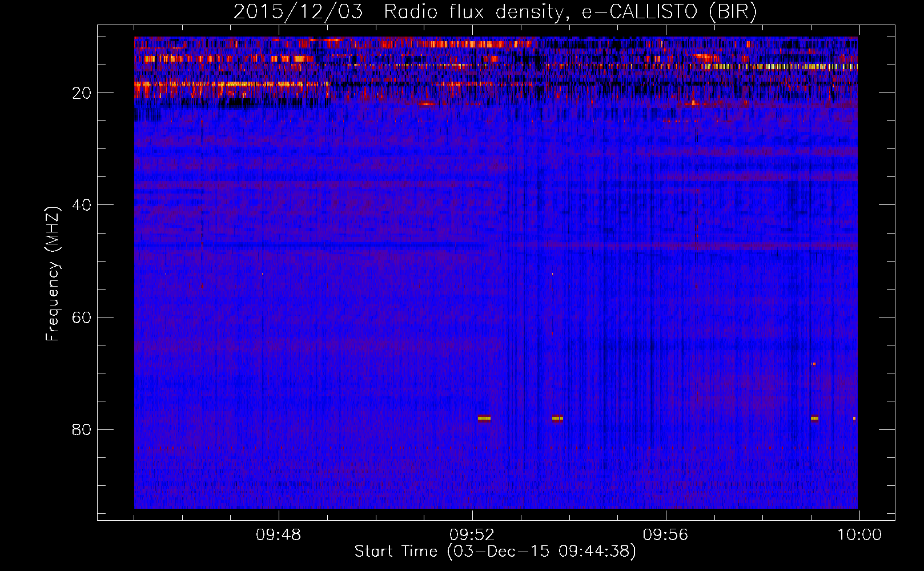Image resolution: width=924 pixels, height=571 pixels.
Task: Click the 20 frequency tick label
Action: click(x=82, y=93)
